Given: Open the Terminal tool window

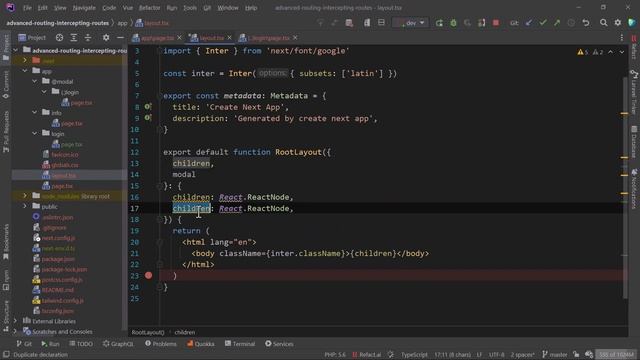Looking at the screenshot, I should click(x=240, y=344).
